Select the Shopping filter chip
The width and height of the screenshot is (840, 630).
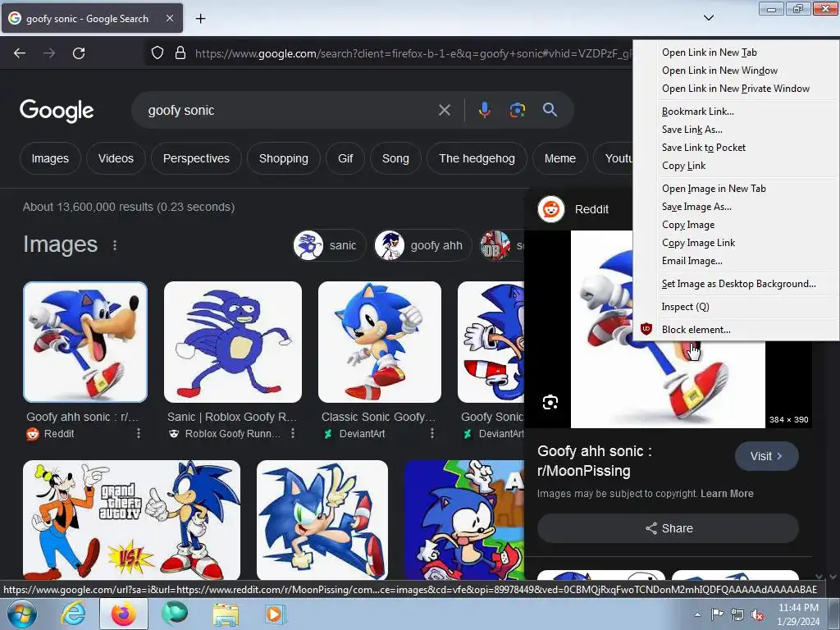[x=283, y=158]
